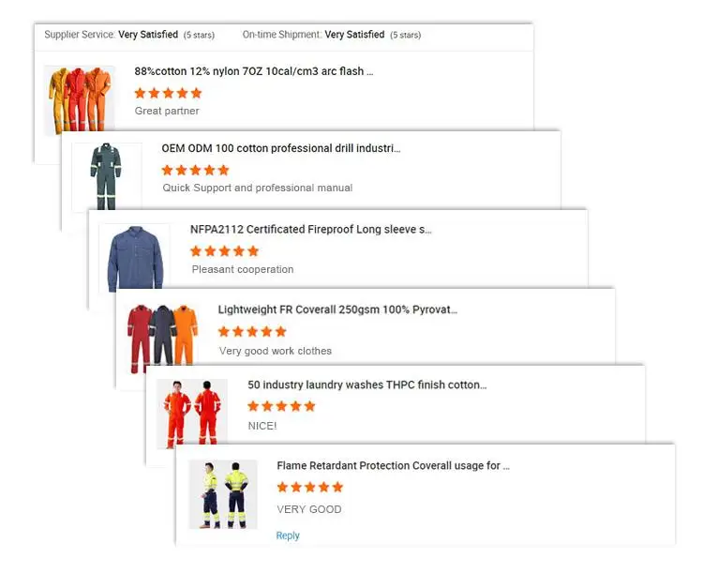This screenshot has height=588, width=703.
Task: Open the 88%cotton 12% nylon arc flash title
Action: pyautogui.click(x=254, y=71)
